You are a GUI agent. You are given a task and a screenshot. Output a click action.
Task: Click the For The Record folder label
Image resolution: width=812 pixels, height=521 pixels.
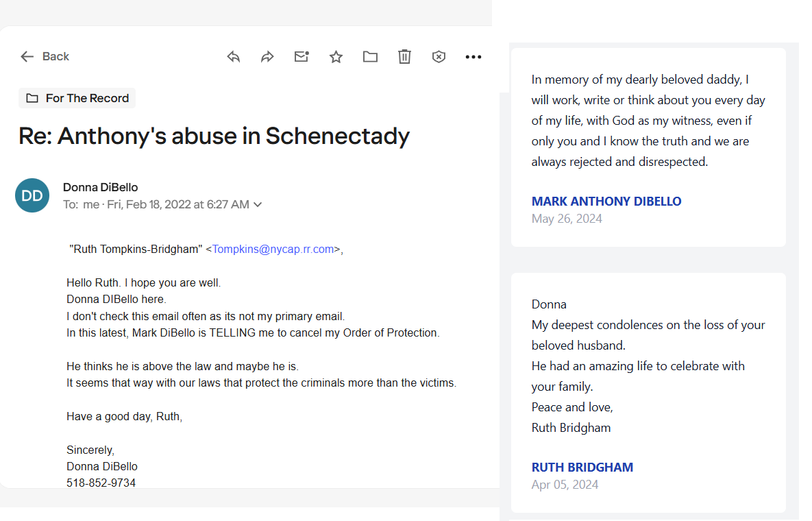click(x=77, y=98)
